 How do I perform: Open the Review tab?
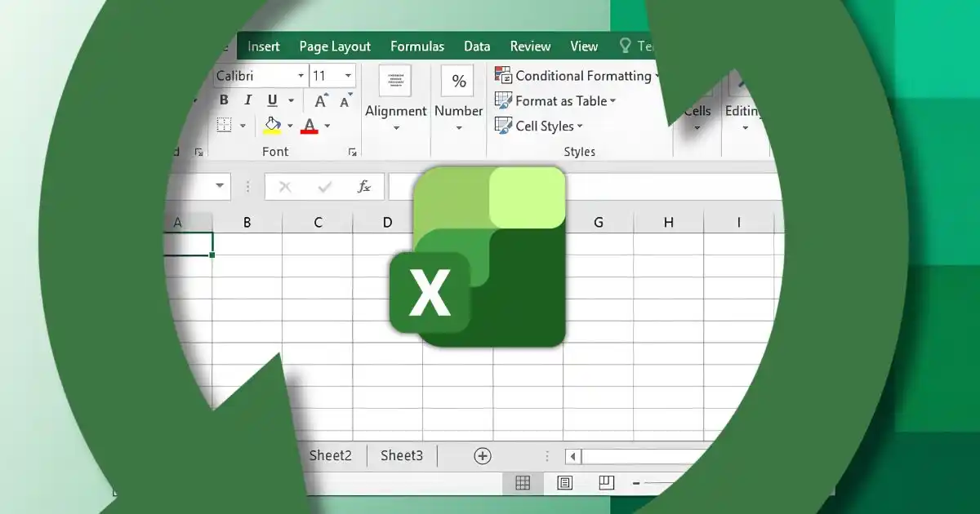pos(530,47)
